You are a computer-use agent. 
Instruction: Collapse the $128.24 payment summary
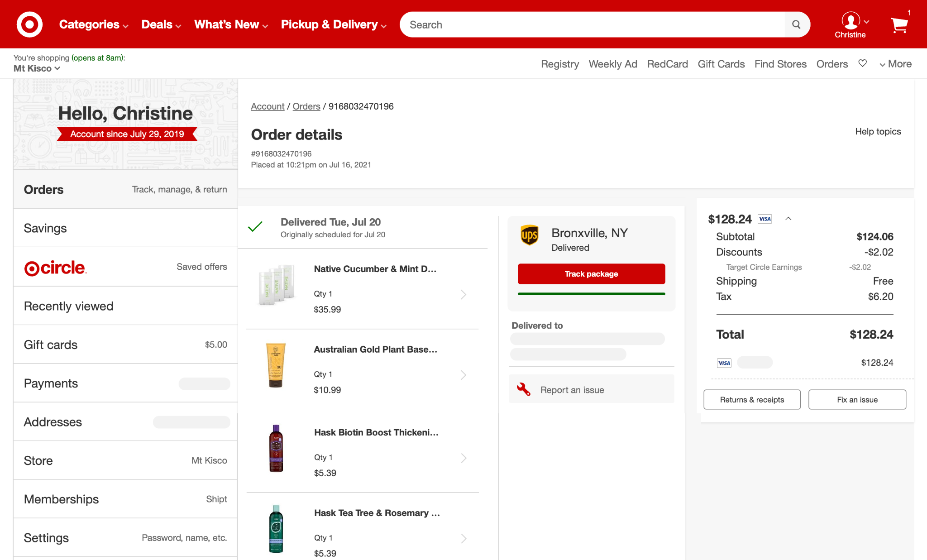pyautogui.click(x=788, y=219)
